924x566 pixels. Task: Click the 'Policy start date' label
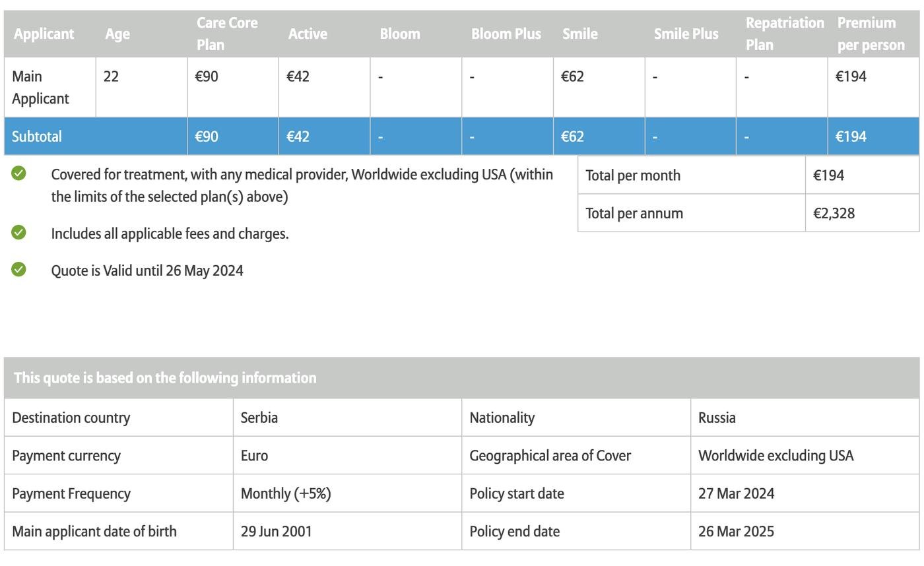[517, 493]
